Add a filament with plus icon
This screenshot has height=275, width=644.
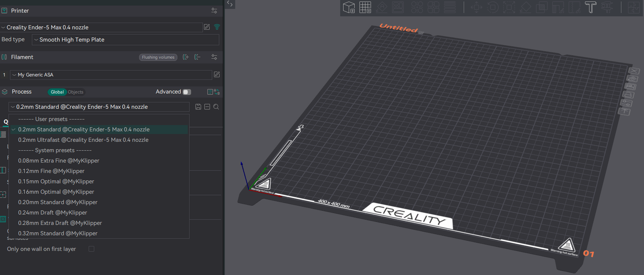click(186, 57)
